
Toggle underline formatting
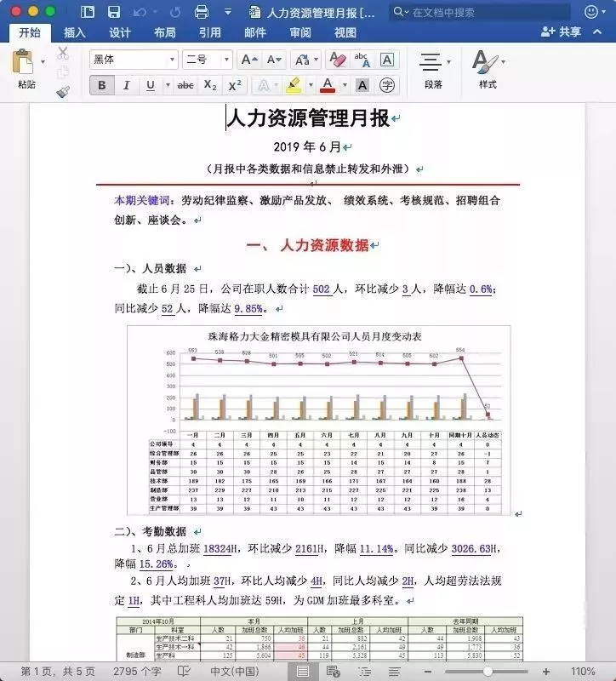(x=151, y=85)
